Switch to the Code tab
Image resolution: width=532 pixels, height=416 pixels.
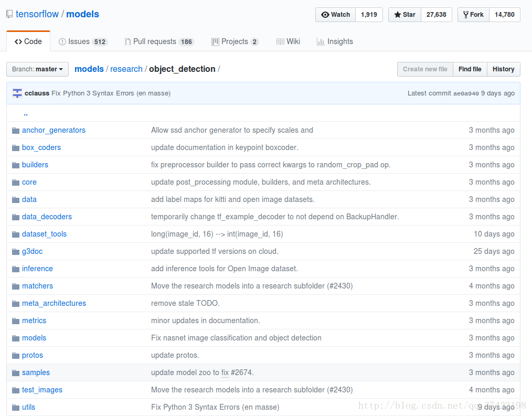pyautogui.click(x=28, y=41)
